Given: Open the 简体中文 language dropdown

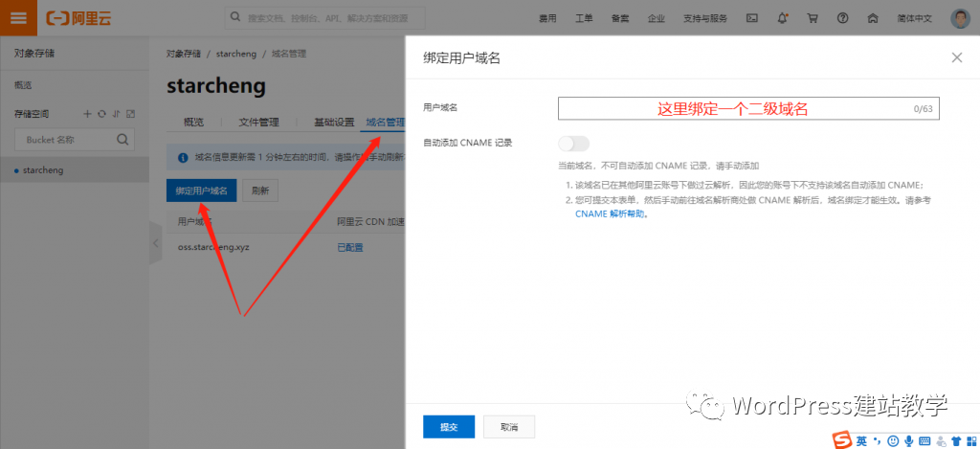Looking at the screenshot, I should [914, 18].
